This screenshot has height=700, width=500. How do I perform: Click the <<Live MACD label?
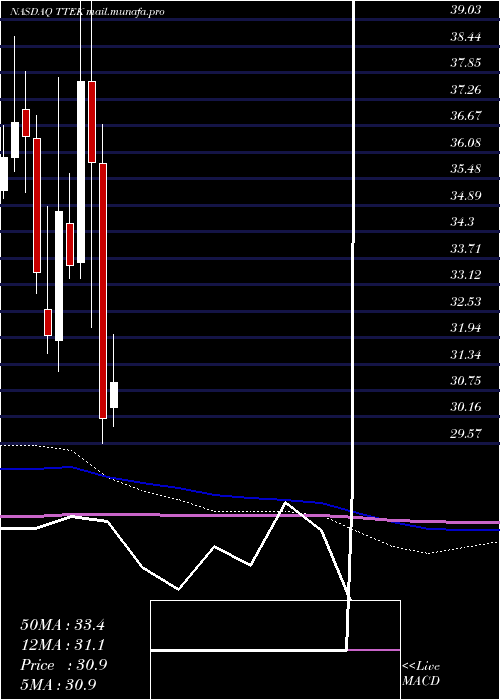pyautogui.click(x=421, y=674)
